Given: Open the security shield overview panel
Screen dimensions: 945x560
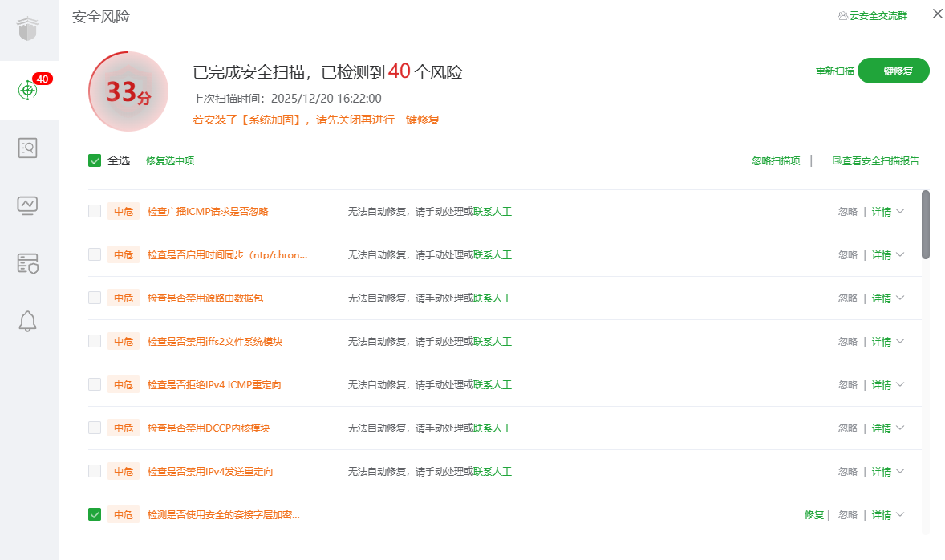Looking at the screenshot, I should pos(29,29).
